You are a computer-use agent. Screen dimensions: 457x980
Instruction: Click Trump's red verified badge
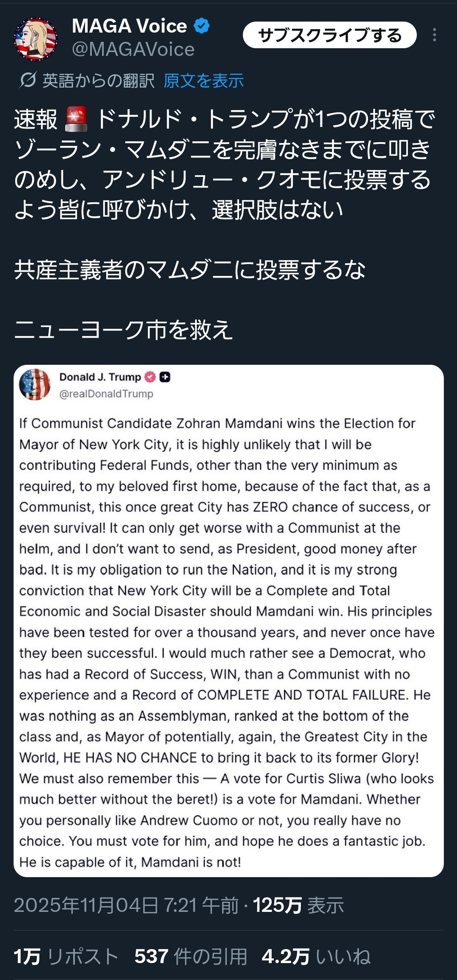pos(150,377)
